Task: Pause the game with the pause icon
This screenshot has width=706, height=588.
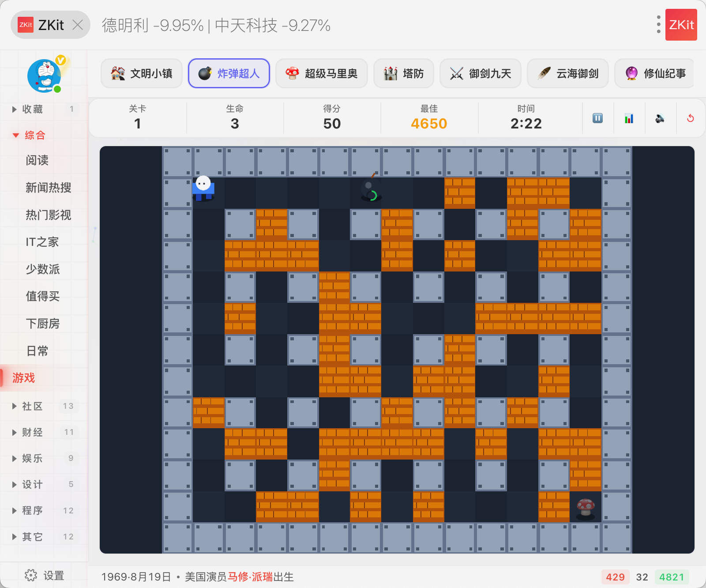Action: click(x=597, y=118)
